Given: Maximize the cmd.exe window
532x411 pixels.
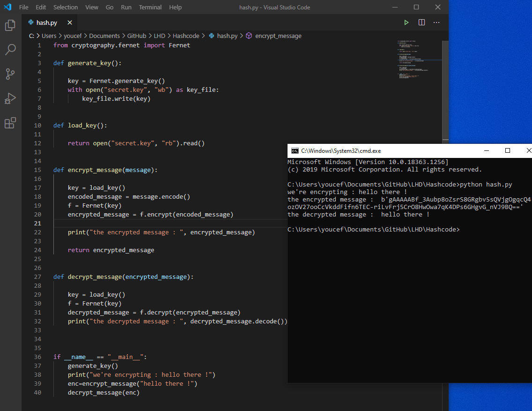Looking at the screenshot, I should coord(508,151).
